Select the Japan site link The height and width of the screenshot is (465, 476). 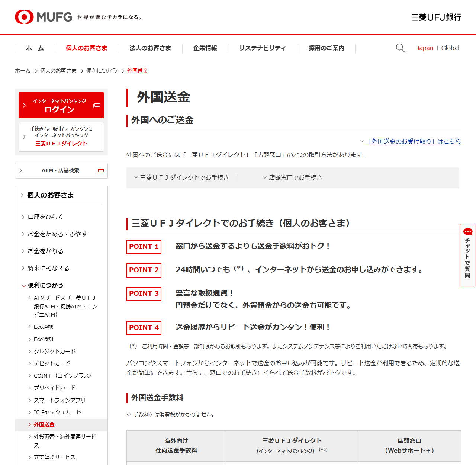[x=425, y=48]
